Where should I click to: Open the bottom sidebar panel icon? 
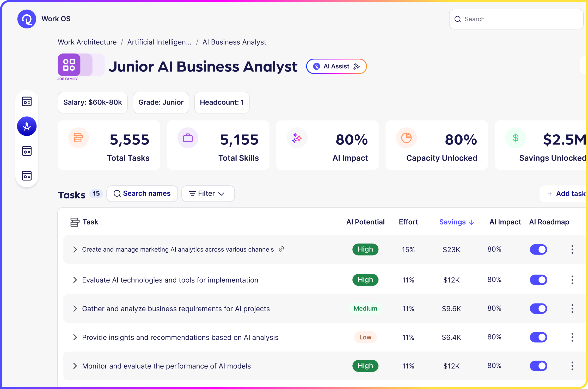pyautogui.click(x=27, y=176)
